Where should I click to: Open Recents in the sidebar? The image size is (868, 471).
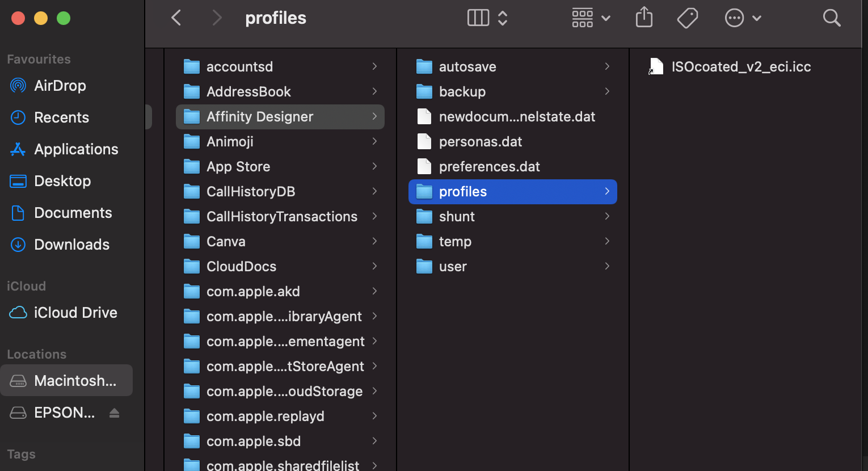point(66,117)
